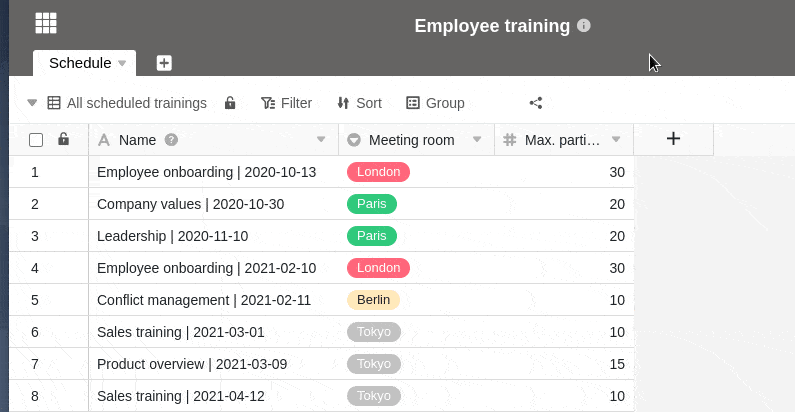The width and height of the screenshot is (795, 412).
Task: Toggle the select all rows checkbox
Action: [x=36, y=140]
